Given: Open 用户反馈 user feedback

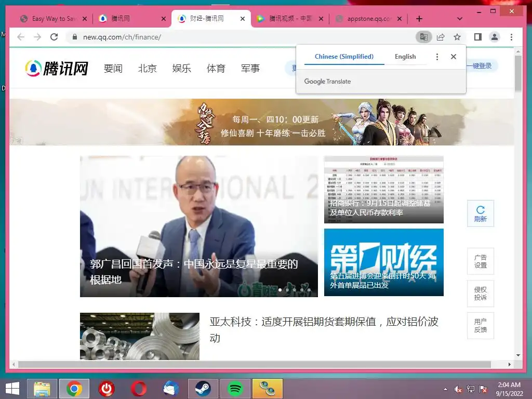Looking at the screenshot, I should pyautogui.click(x=481, y=325).
